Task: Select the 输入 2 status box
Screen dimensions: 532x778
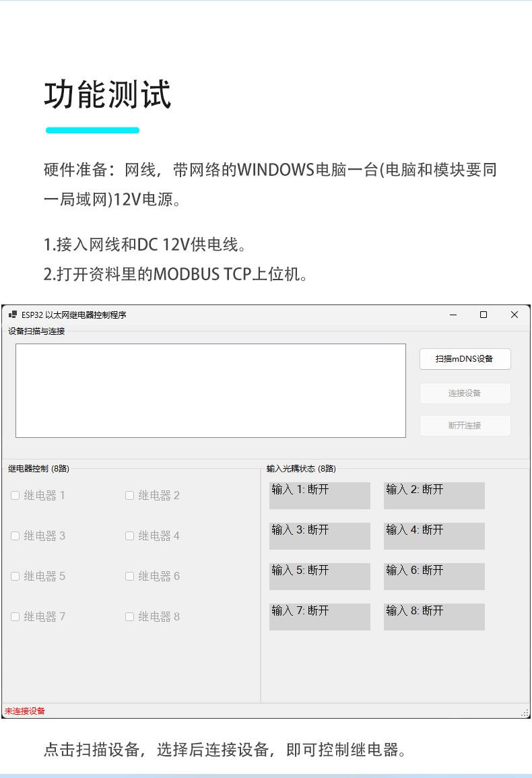Action: [434, 495]
